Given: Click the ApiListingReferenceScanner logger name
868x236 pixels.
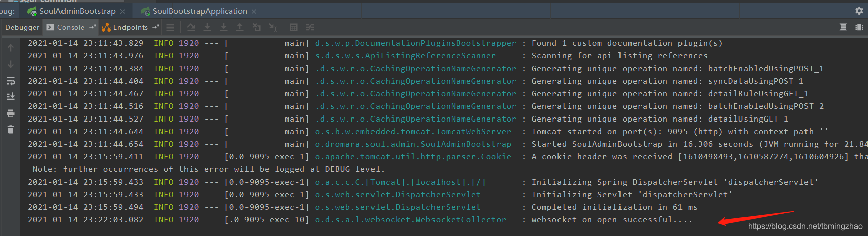Looking at the screenshot, I should coord(405,56).
